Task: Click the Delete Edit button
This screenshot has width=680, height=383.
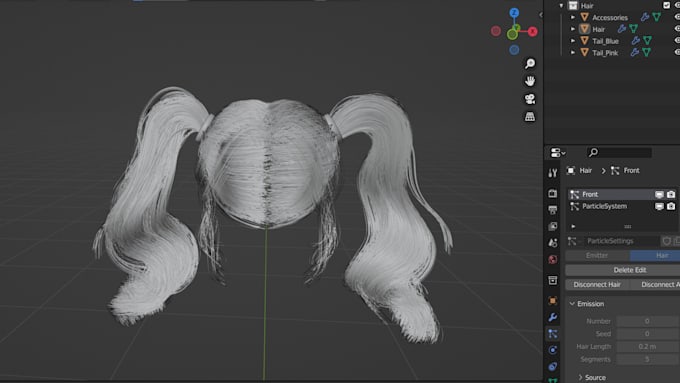Action: (623, 270)
